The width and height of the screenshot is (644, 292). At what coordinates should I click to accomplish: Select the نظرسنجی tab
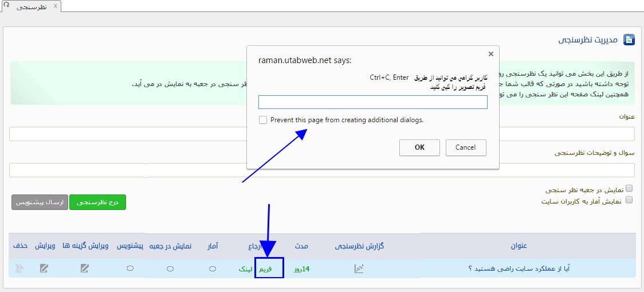32,6
